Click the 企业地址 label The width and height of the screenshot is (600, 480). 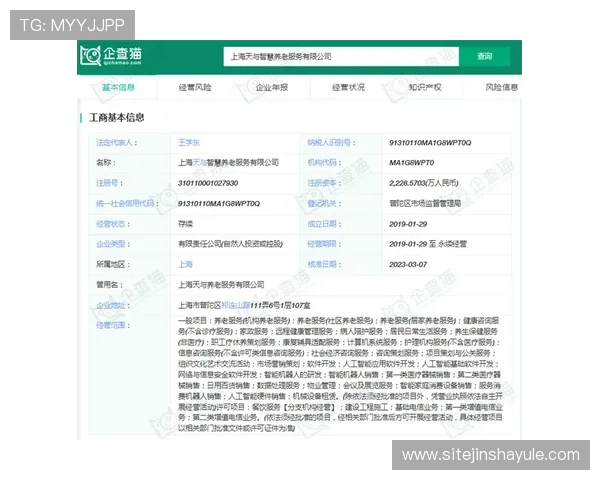click(113, 305)
